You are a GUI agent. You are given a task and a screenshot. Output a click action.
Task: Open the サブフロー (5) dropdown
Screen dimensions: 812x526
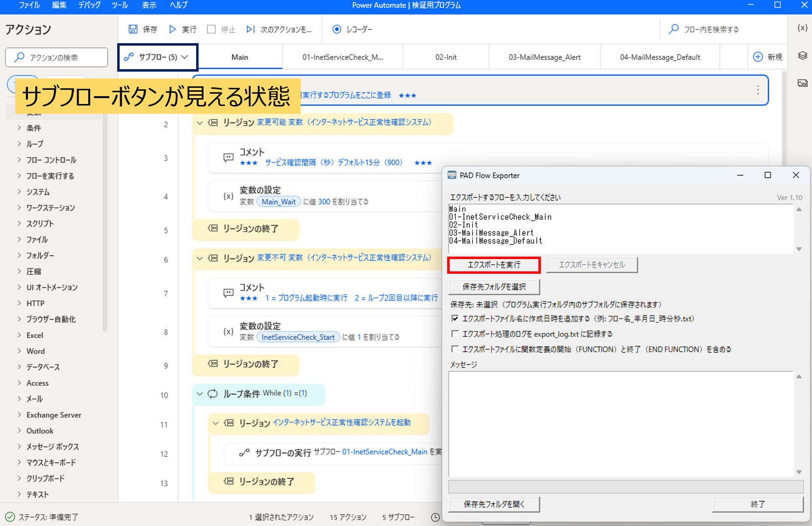(x=157, y=57)
